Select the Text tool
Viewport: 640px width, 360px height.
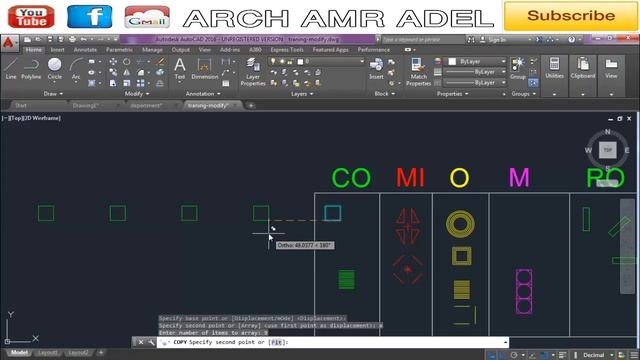click(180, 68)
